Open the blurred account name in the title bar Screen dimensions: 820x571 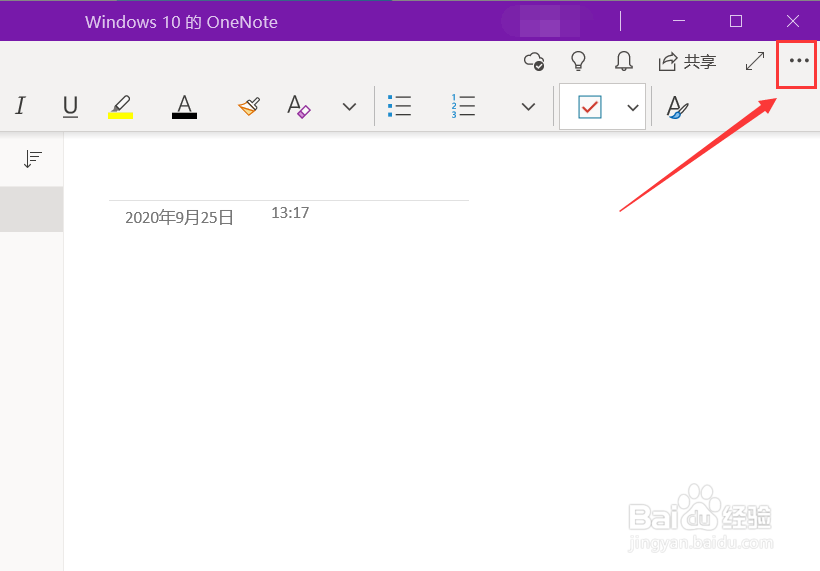point(549,22)
